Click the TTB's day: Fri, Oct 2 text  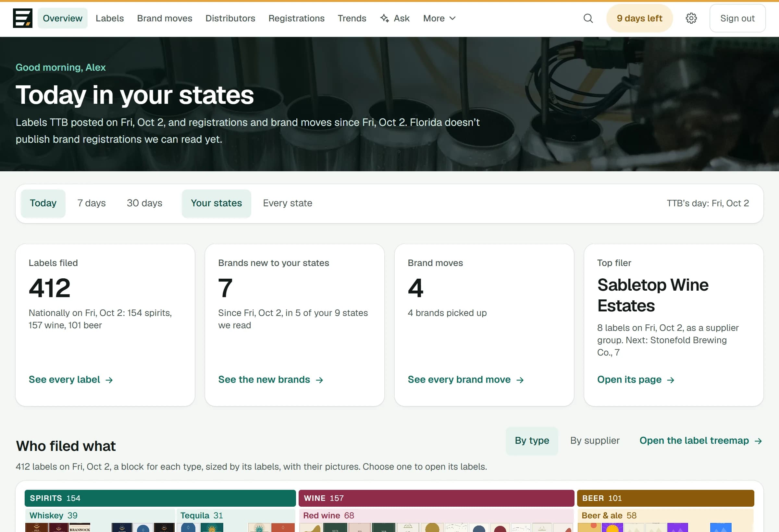707,203
